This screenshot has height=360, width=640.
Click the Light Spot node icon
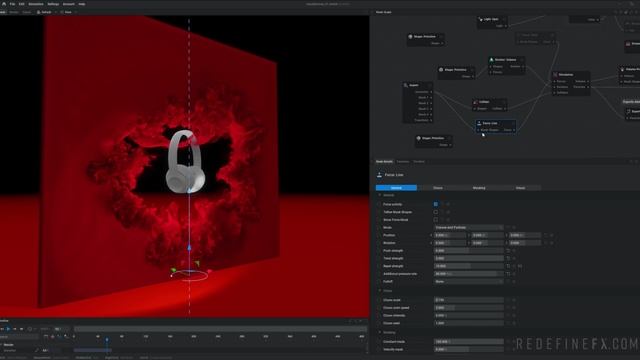(481, 19)
